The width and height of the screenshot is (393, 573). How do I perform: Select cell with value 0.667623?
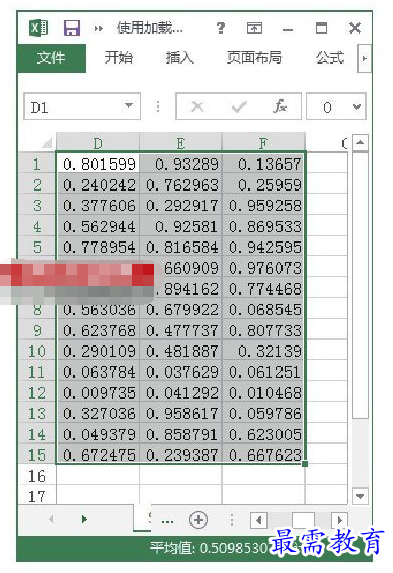click(x=263, y=455)
